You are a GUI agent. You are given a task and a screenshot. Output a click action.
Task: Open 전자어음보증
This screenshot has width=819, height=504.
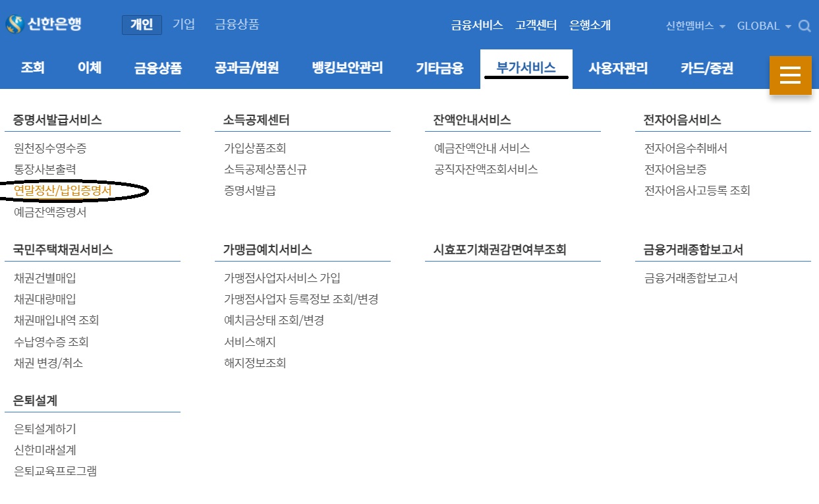675,169
